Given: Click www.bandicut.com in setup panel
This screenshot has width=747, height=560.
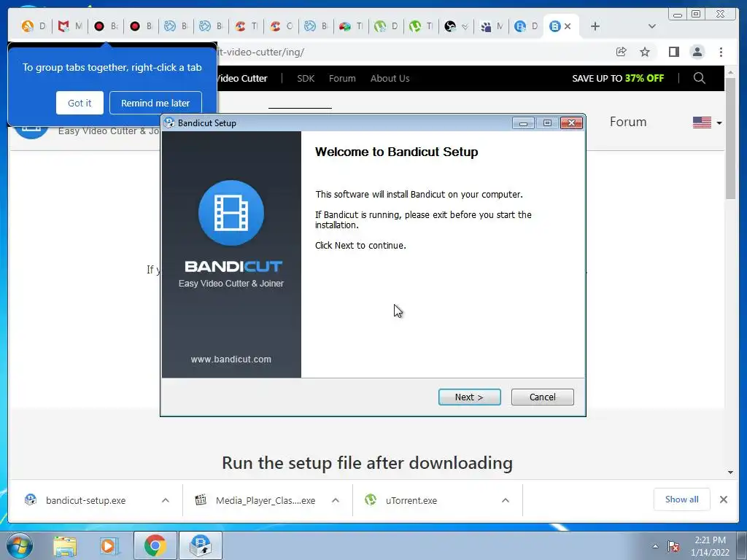Looking at the screenshot, I should [x=231, y=359].
